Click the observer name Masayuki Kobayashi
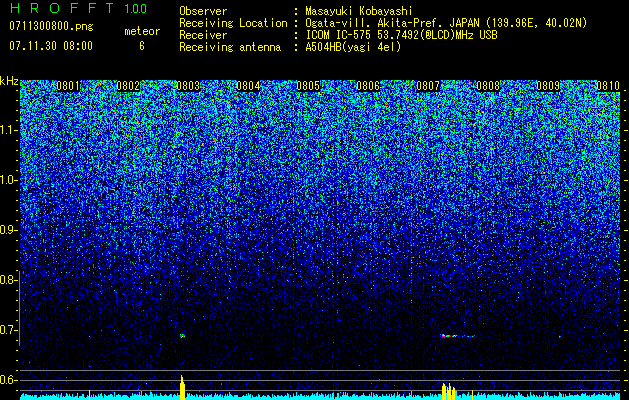Viewport: 629px width, 400px height. click(359, 11)
